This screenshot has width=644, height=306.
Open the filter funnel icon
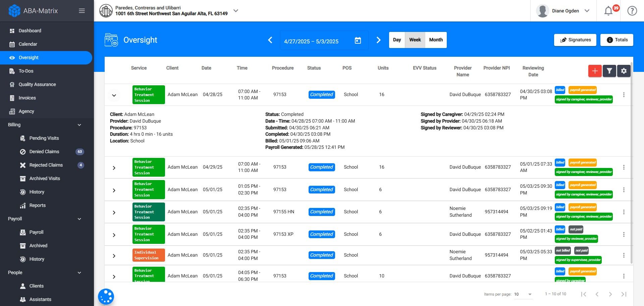pos(609,71)
